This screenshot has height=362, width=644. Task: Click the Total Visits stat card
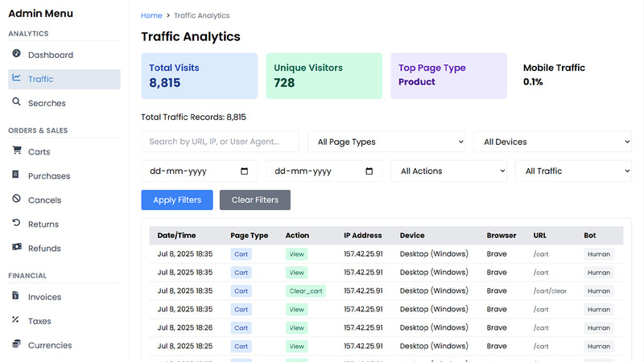pyautogui.click(x=200, y=76)
